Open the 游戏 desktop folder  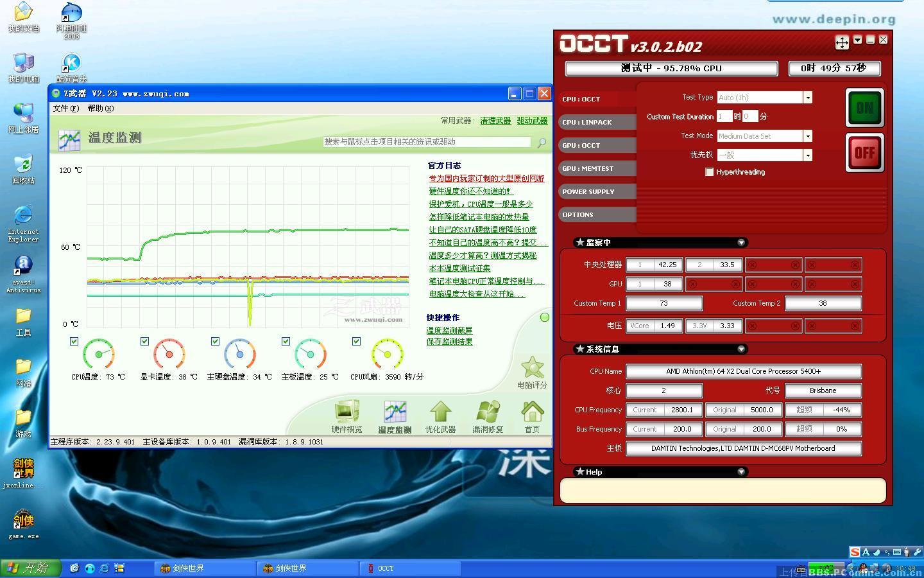click(23, 424)
